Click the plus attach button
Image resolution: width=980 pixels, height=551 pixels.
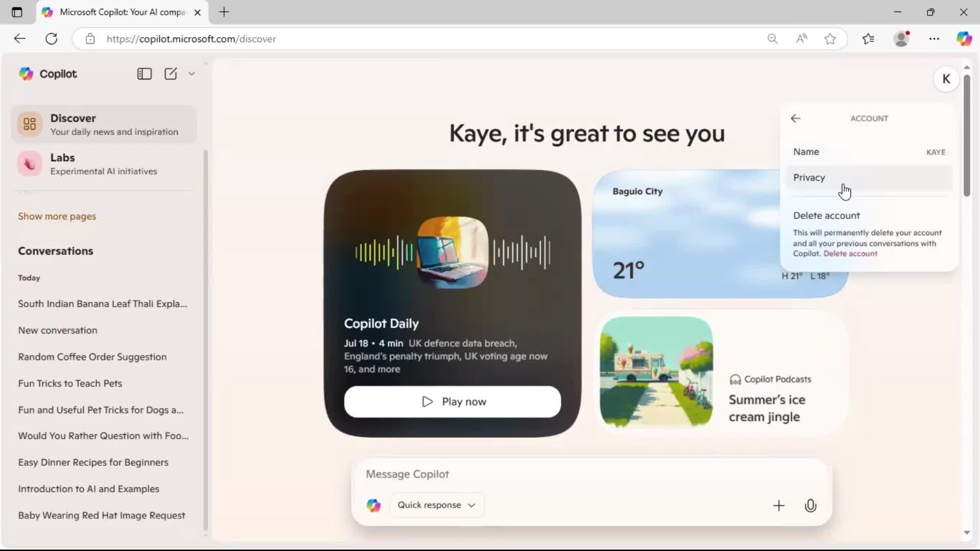tap(779, 506)
